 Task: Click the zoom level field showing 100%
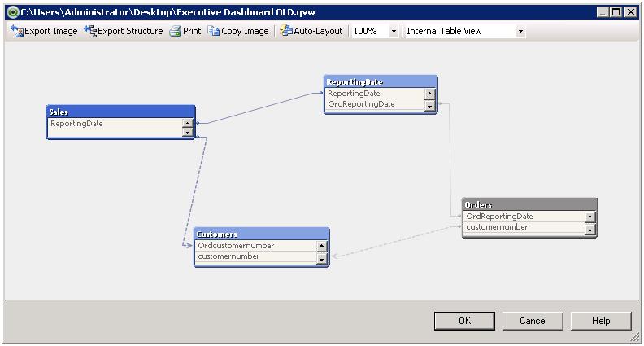click(x=370, y=31)
